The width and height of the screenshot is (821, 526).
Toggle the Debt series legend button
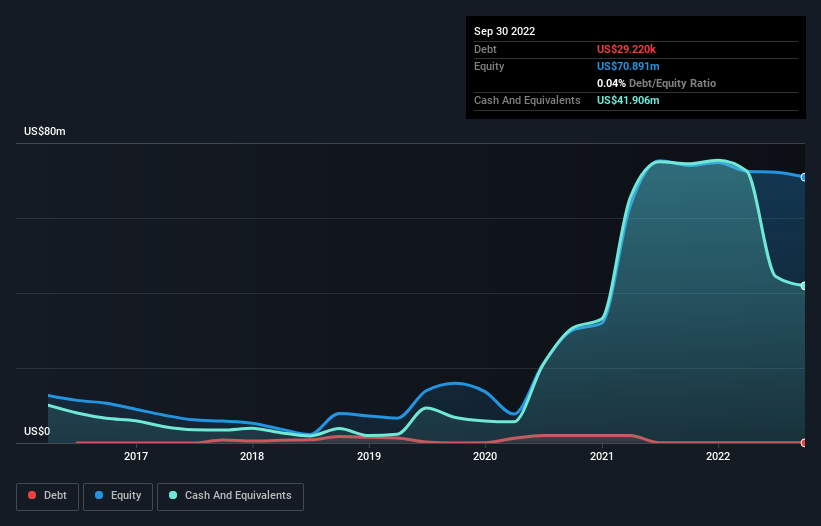pyautogui.click(x=48, y=496)
